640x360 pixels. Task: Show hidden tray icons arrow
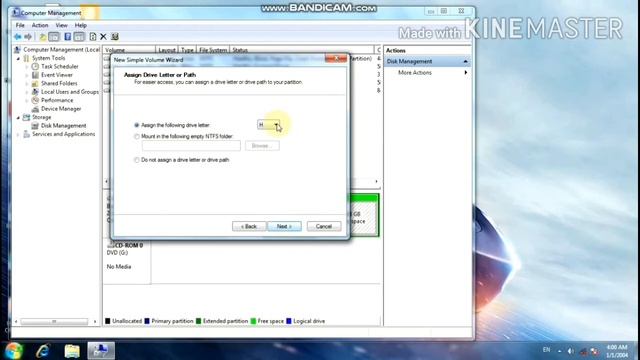pos(560,351)
